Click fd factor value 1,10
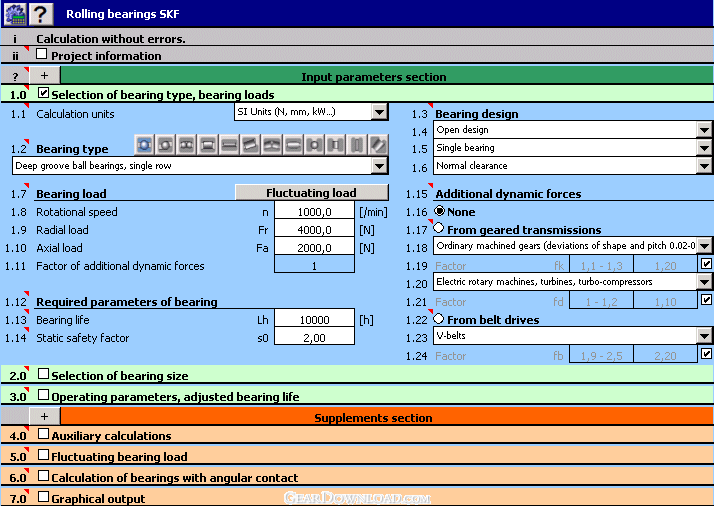 665,302
